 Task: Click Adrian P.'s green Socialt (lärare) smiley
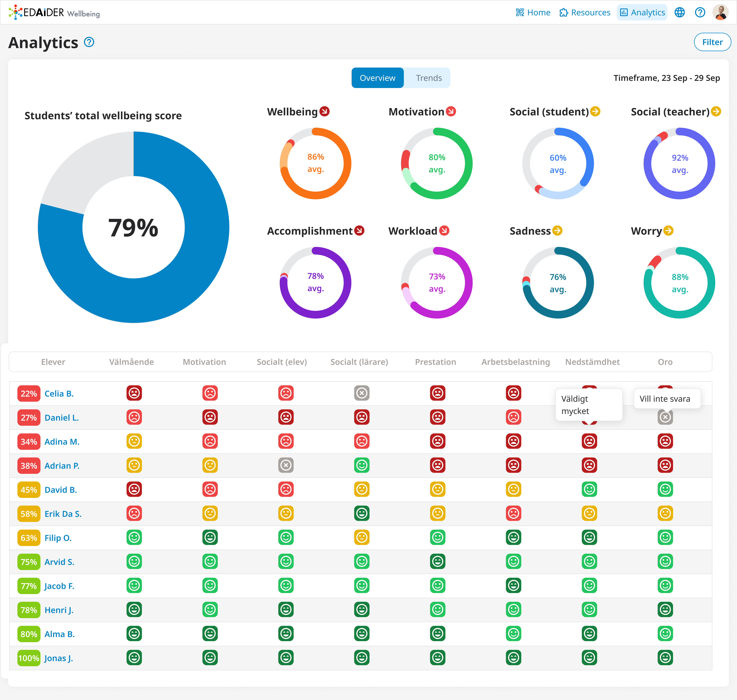click(362, 465)
